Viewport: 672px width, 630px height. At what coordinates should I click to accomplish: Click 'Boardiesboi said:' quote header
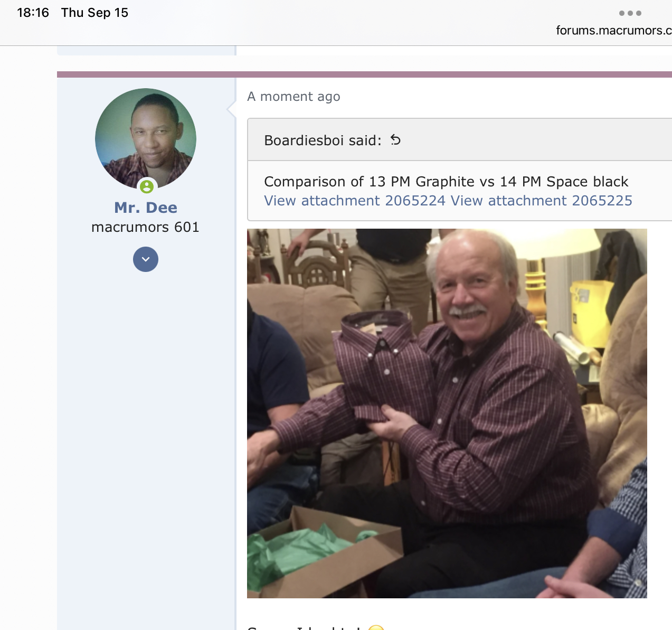pyautogui.click(x=323, y=140)
